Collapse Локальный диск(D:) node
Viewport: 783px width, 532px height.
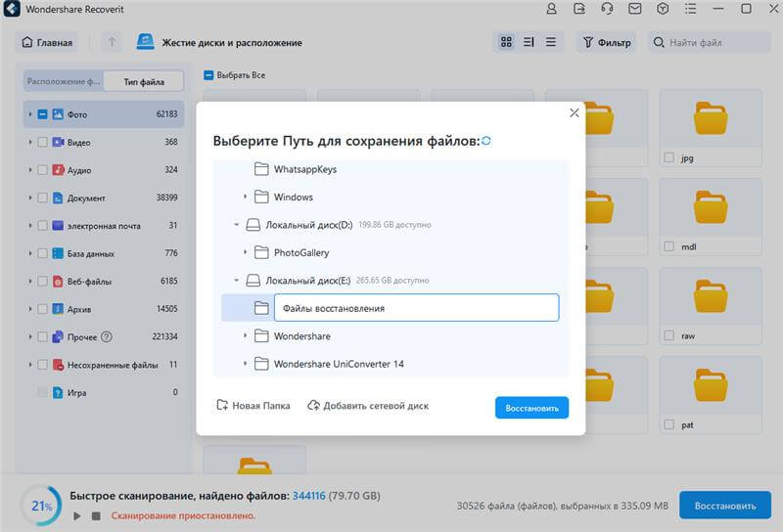(237, 225)
